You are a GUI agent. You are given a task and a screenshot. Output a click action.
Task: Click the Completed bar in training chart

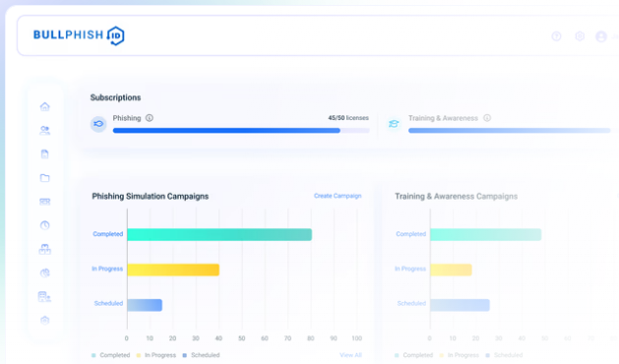tap(485, 234)
